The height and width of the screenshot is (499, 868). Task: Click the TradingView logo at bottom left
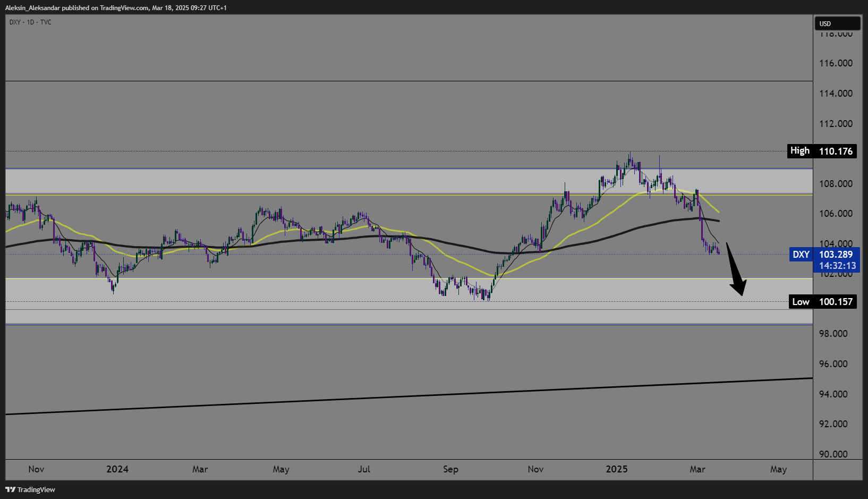point(30,489)
